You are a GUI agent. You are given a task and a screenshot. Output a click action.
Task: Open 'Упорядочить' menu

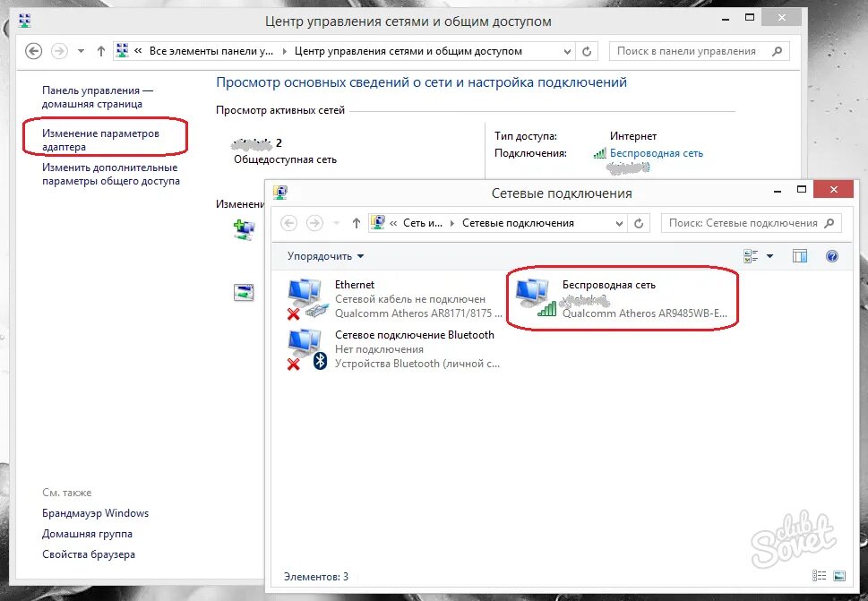[325, 256]
